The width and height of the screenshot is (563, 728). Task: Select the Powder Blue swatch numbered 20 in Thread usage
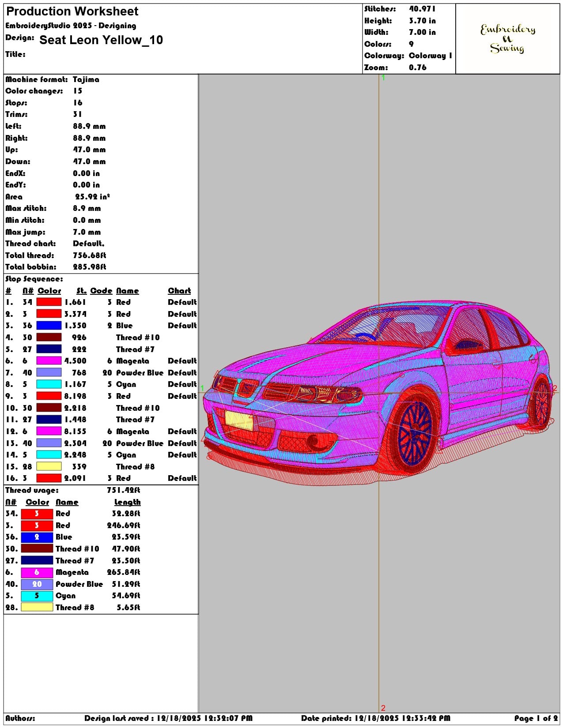37,584
